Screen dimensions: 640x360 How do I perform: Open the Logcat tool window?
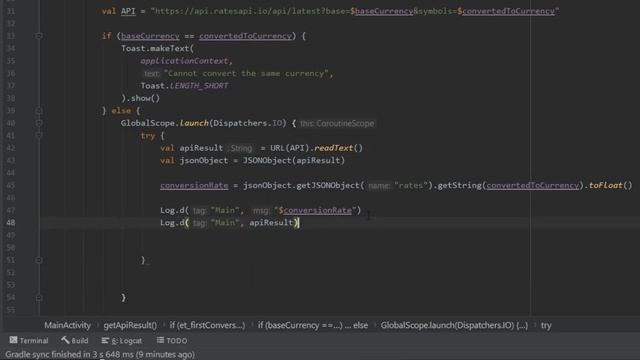(122, 340)
